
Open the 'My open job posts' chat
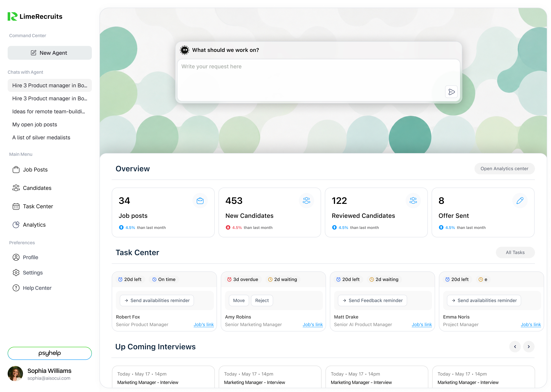[50, 125]
